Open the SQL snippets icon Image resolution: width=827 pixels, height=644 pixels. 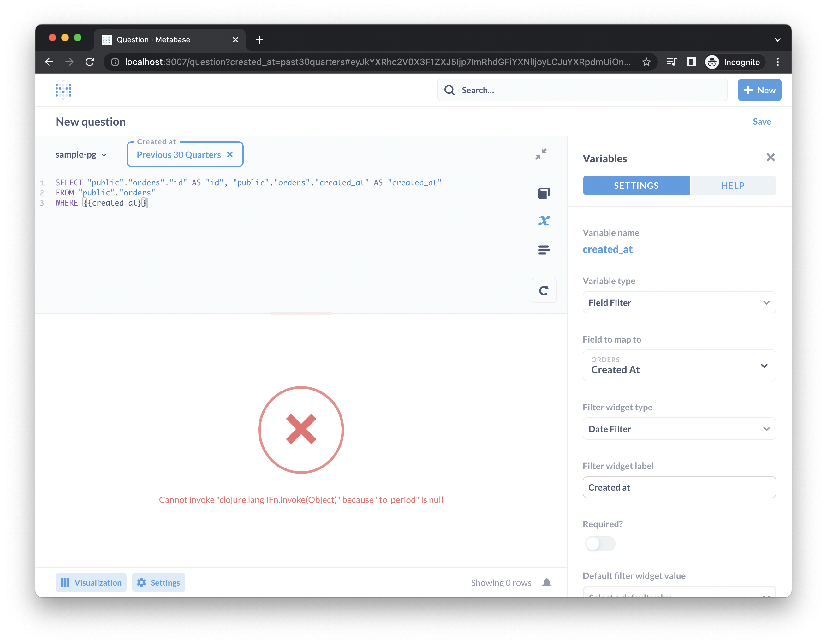[544, 250]
